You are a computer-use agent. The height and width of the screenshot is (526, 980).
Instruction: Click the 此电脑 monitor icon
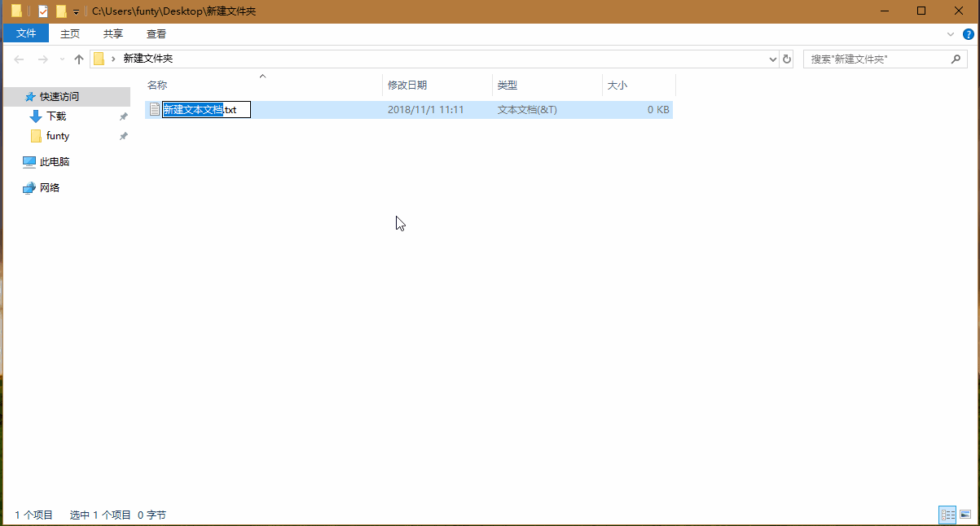[29, 161]
